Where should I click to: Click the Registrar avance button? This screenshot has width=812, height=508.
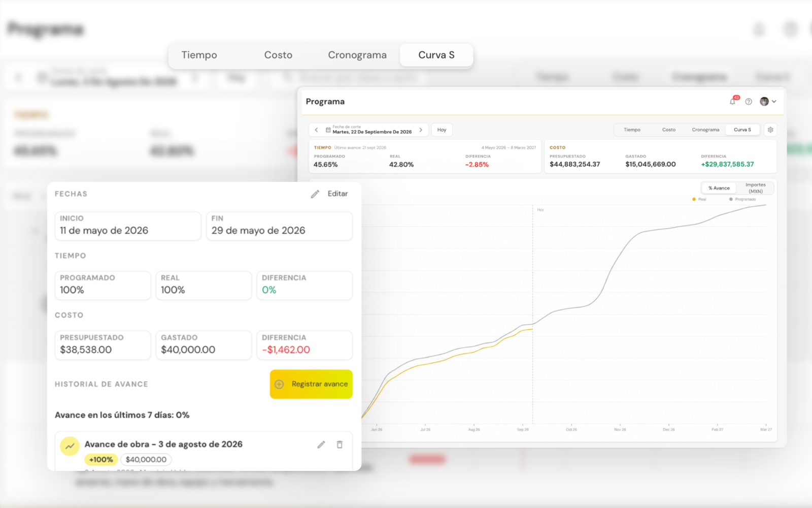pyautogui.click(x=311, y=384)
